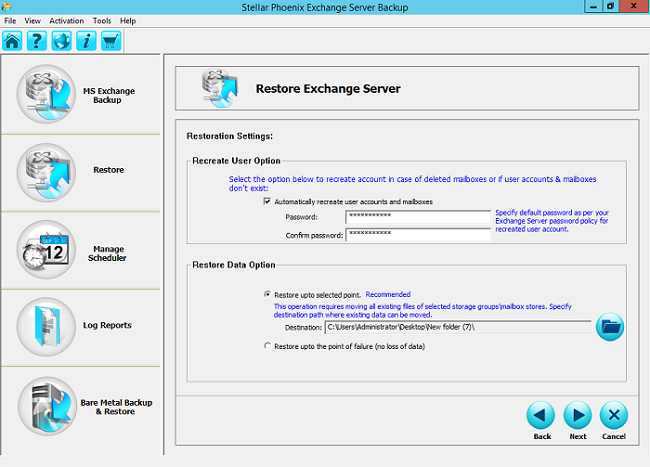Open the About information icon
The image size is (650, 467).
pyautogui.click(x=86, y=41)
